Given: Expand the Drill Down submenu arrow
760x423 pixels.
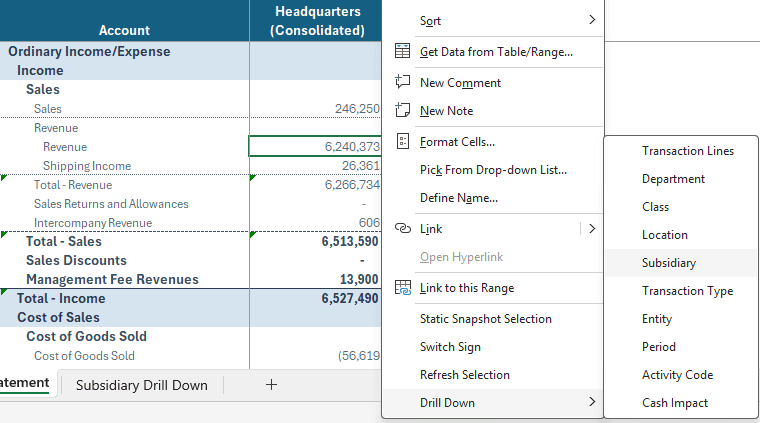Looking at the screenshot, I should [x=592, y=402].
